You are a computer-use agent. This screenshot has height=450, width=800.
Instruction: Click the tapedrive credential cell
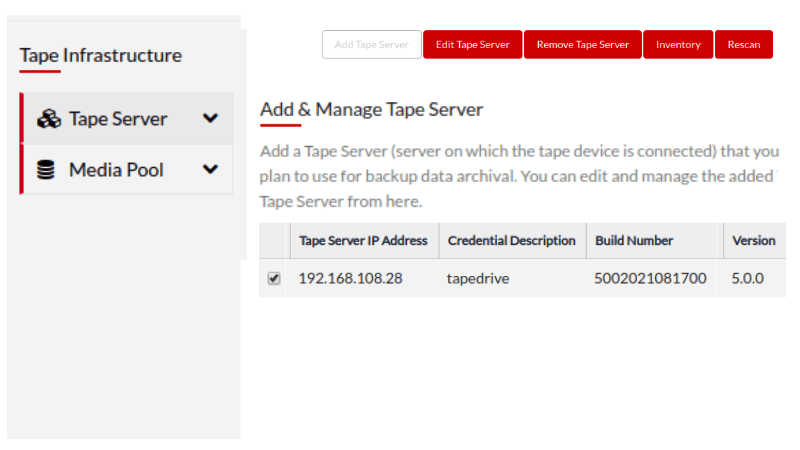point(477,279)
